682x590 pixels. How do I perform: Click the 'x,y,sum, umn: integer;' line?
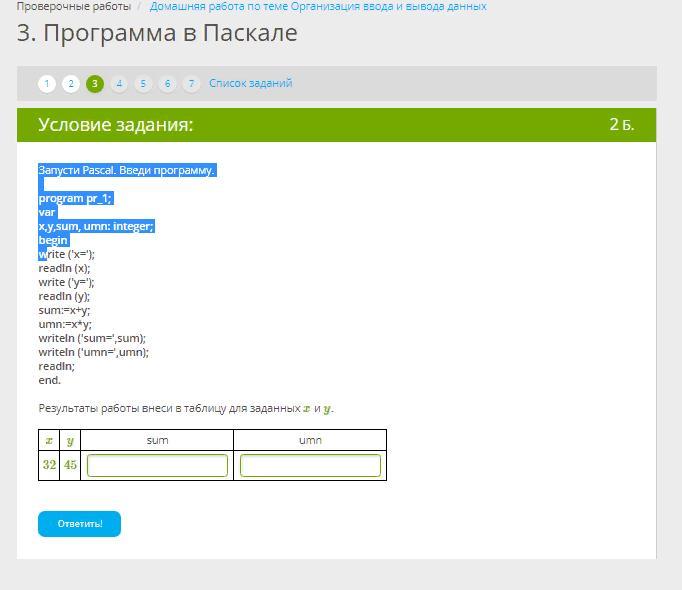coord(96,226)
